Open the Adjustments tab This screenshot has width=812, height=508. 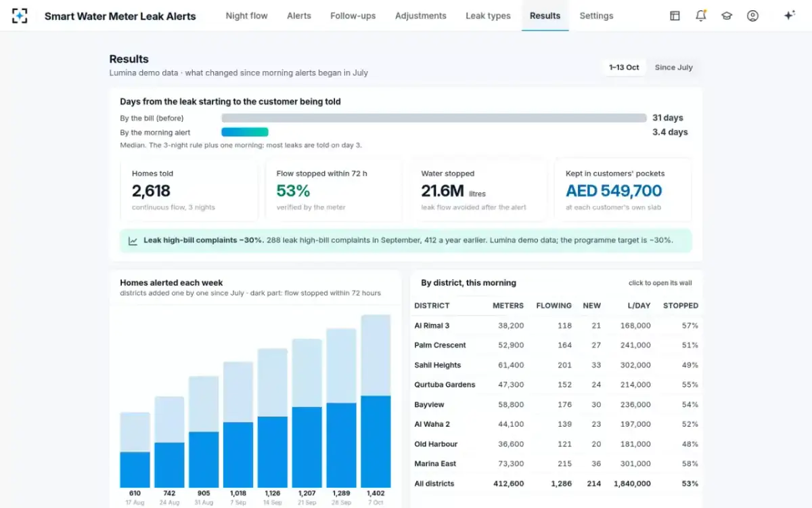(421, 16)
